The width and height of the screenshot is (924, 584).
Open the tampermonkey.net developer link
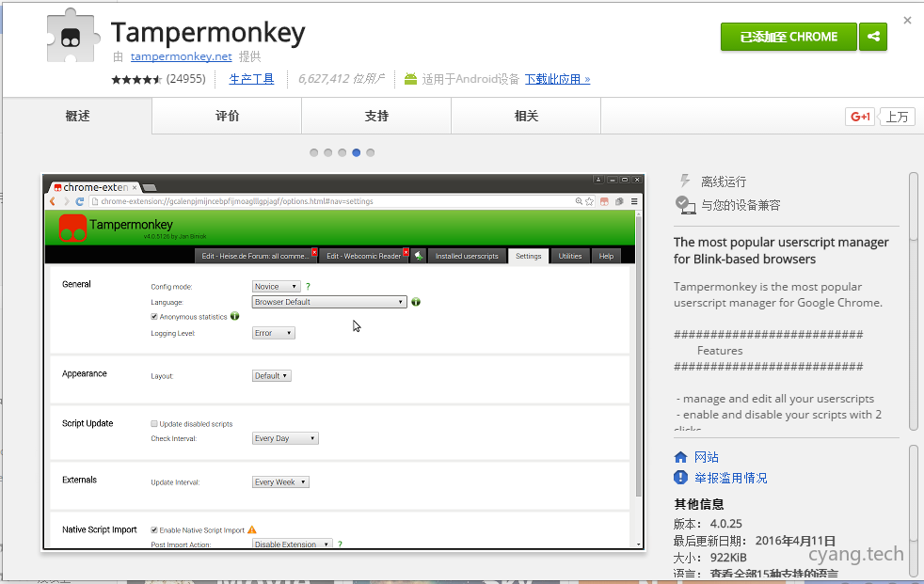[181, 56]
